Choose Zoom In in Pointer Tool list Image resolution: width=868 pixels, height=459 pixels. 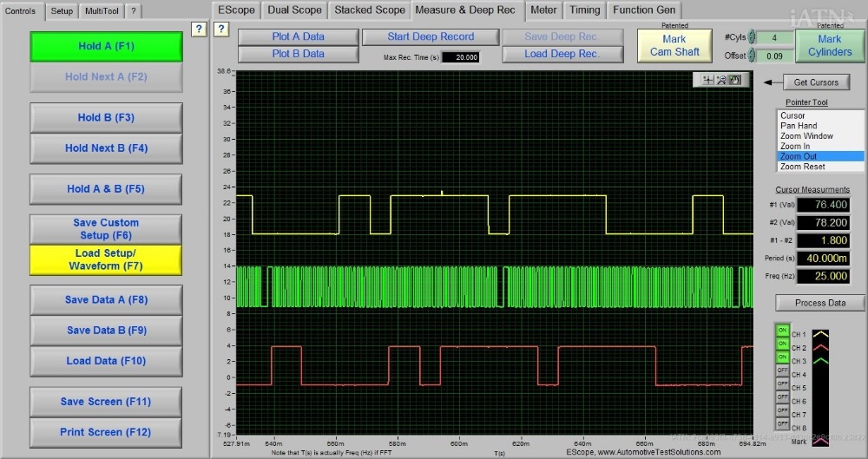pyautogui.click(x=820, y=146)
